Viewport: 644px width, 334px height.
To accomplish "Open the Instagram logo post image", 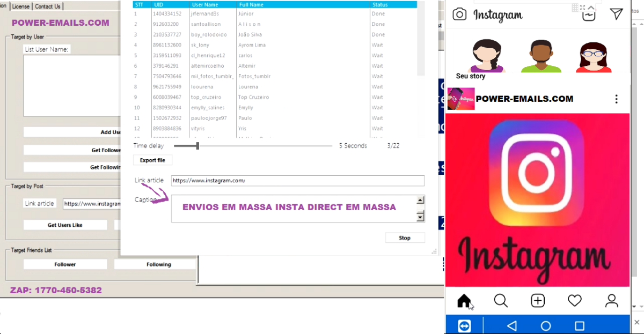I will click(538, 200).
